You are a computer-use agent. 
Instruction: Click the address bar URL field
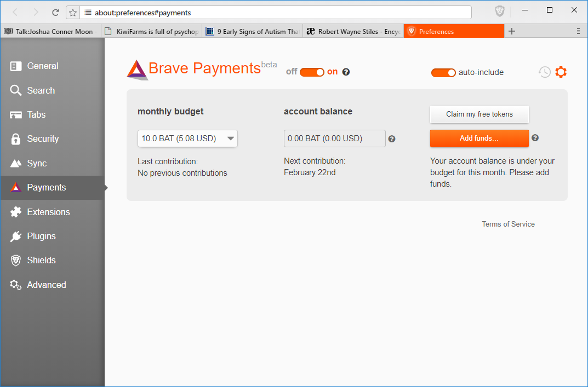pos(276,13)
